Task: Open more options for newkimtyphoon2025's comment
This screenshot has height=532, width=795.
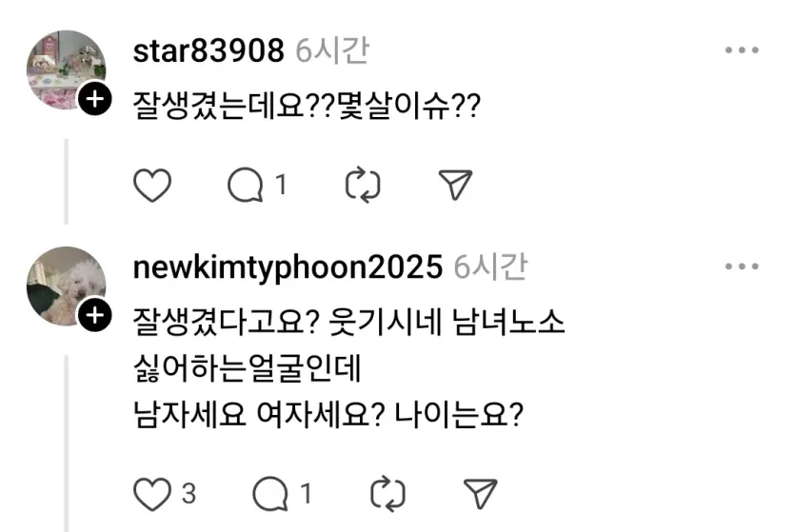Action: (x=742, y=266)
